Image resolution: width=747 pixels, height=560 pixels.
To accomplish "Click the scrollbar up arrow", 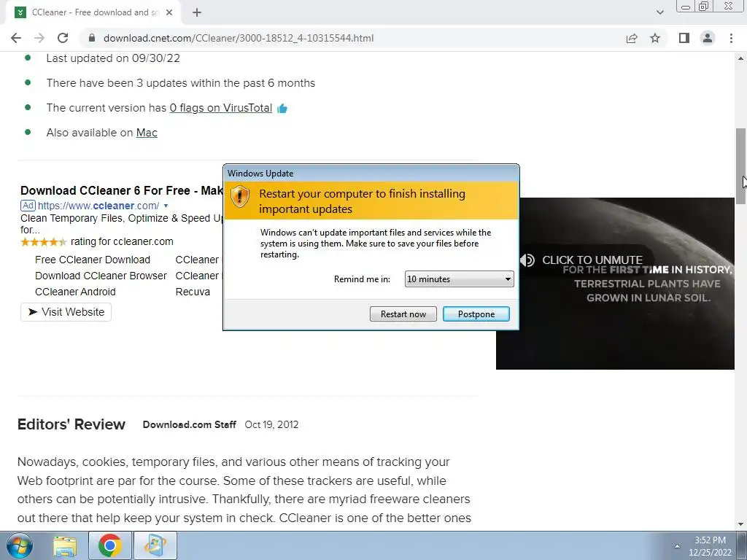I will 740,58.
